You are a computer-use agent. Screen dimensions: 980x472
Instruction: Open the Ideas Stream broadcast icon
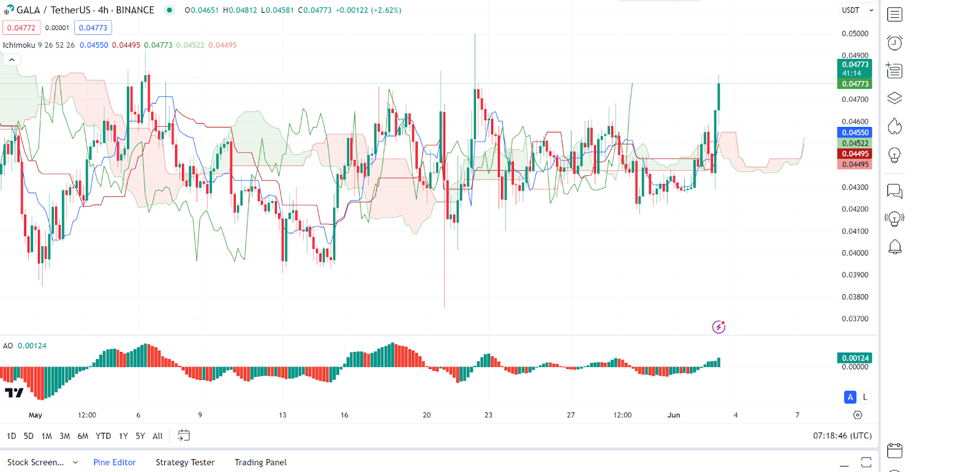coord(895,219)
